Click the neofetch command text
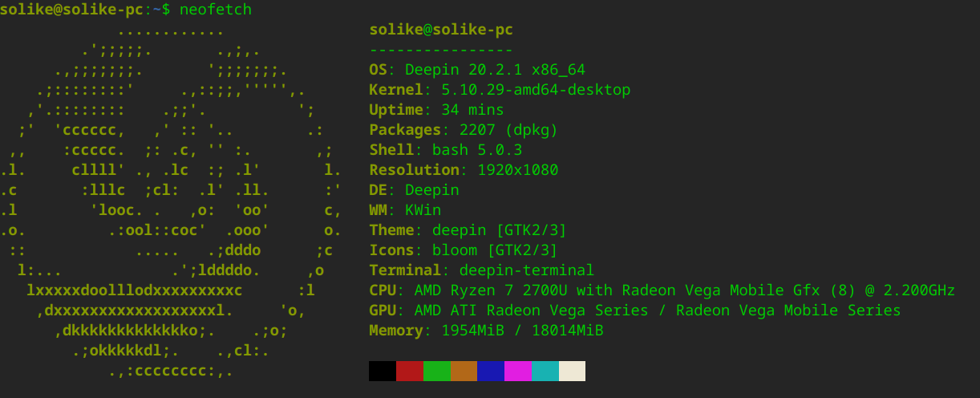The image size is (980, 398). point(215,10)
